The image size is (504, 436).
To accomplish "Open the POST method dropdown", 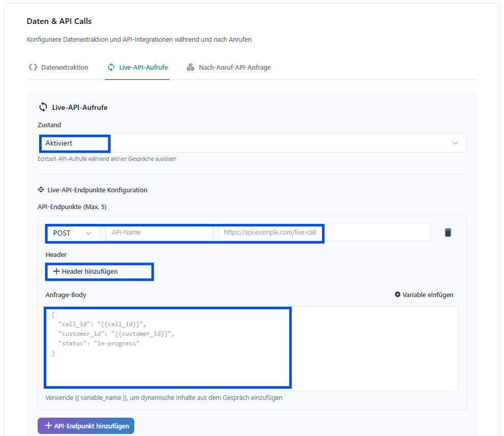I will 73,232.
